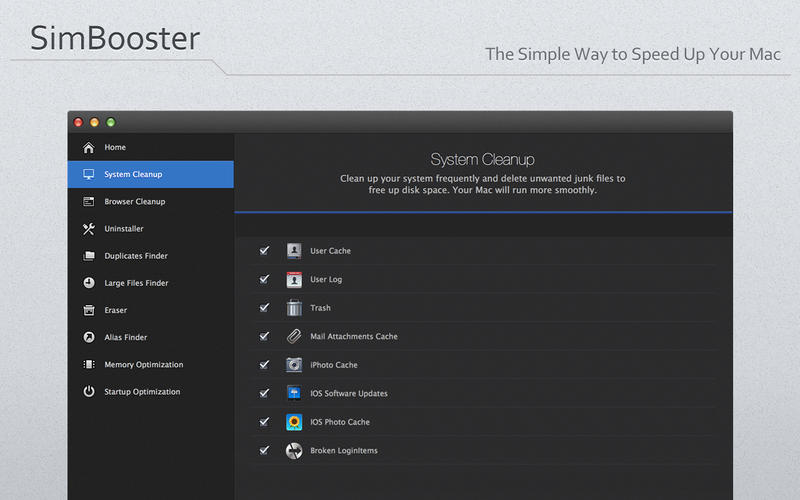Screen dimensions: 800x500
Task: Go to Alias Finder label
Action: (x=126, y=337)
